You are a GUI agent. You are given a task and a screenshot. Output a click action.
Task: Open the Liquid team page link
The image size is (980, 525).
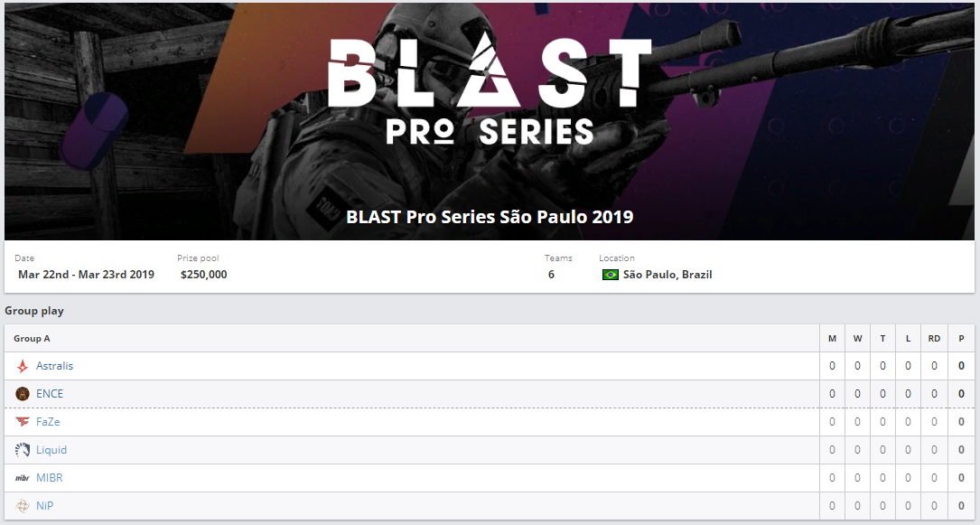click(51, 450)
